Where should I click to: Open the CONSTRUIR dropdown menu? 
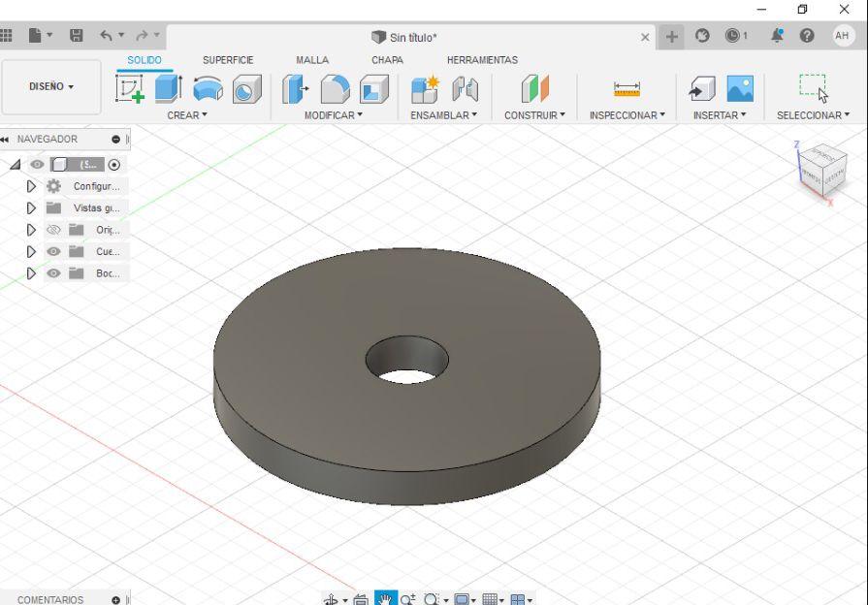534,115
